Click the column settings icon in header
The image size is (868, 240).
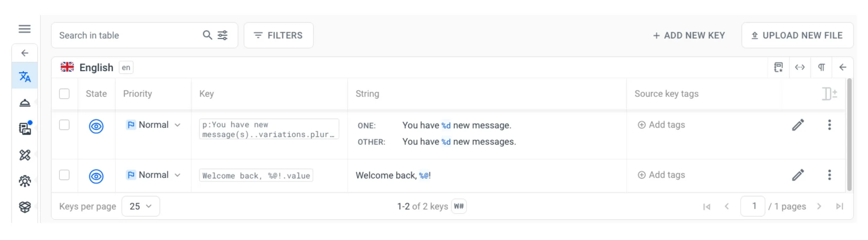[829, 94]
